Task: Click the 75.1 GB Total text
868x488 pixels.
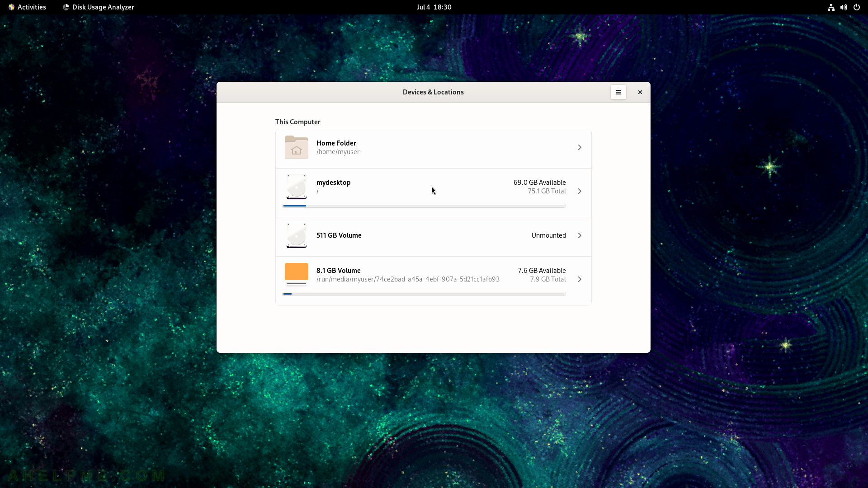Action: tap(547, 191)
